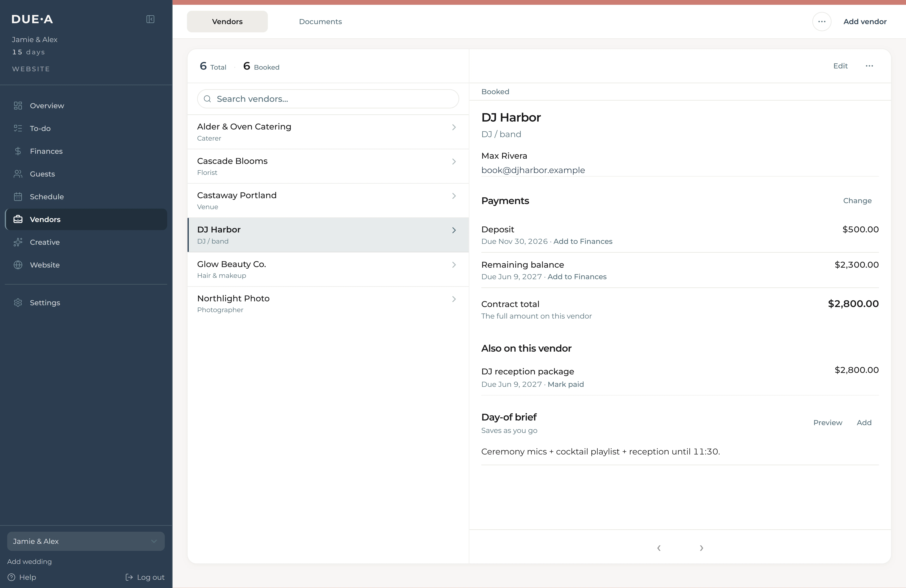Click the Help link

pos(22,577)
